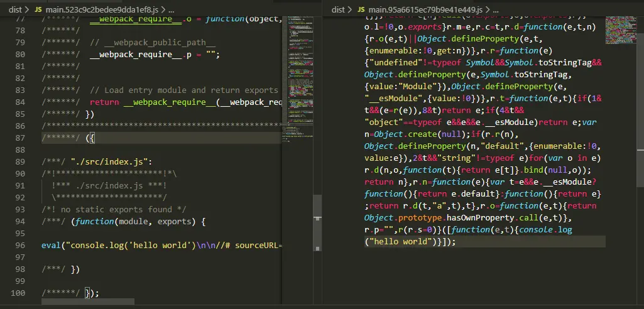Click line number 80 in gutter
Viewport: 644px width, 309px height.
pyautogui.click(x=21, y=54)
